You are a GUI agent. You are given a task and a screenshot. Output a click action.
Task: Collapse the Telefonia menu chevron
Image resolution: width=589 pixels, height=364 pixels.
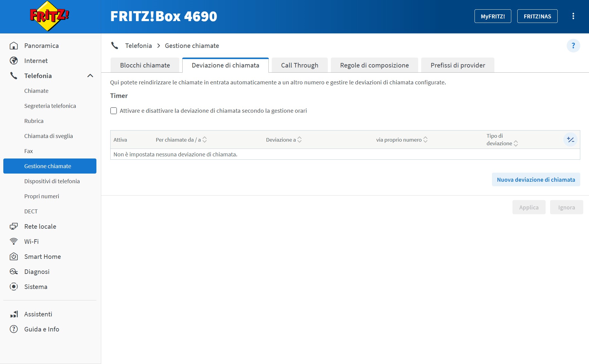(90, 76)
